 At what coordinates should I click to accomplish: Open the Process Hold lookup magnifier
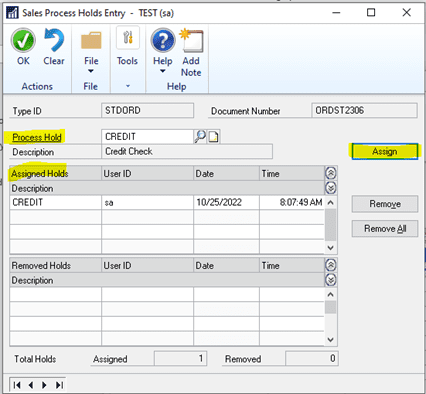[x=200, y=137]
